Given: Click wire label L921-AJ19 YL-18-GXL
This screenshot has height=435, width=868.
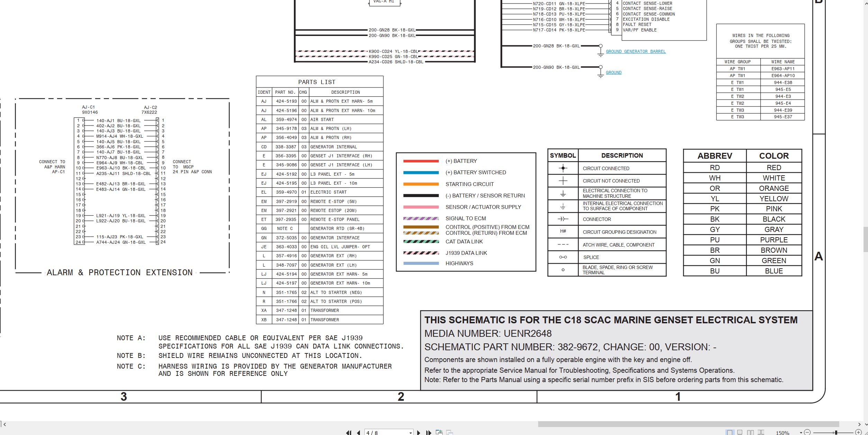Looking at the screenshot, I should point(121,216).
